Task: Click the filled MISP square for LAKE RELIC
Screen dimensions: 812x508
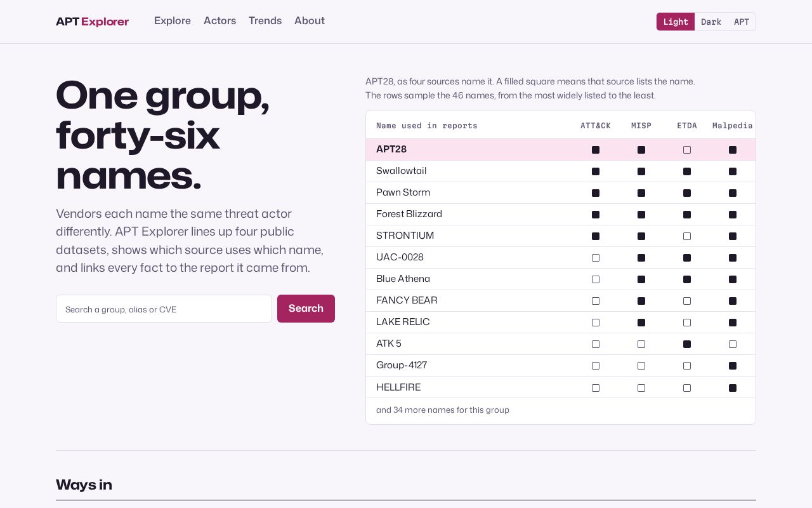Action: click(x=641, y=323)
